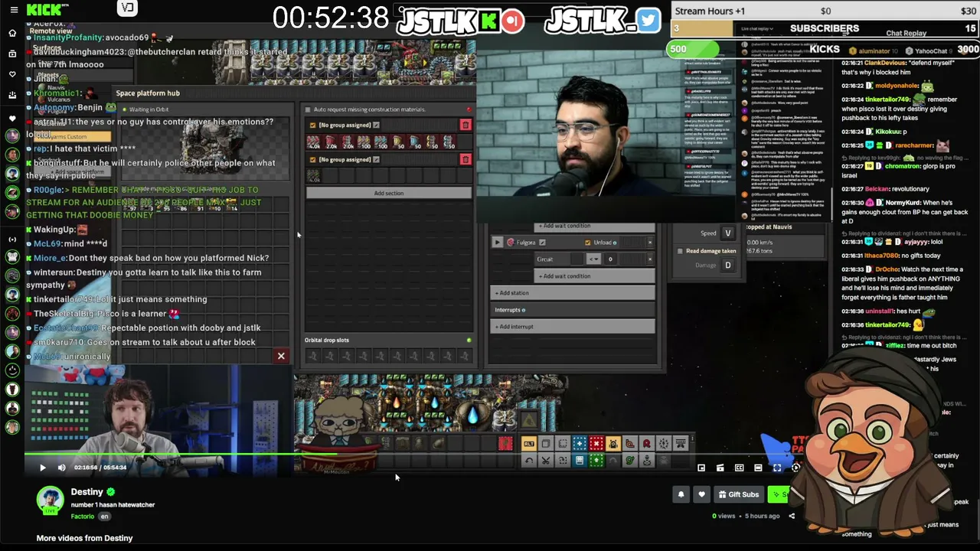The width and height of the screenshot is (980, 551).
Task: Click the Add station button
Action: 573,293
